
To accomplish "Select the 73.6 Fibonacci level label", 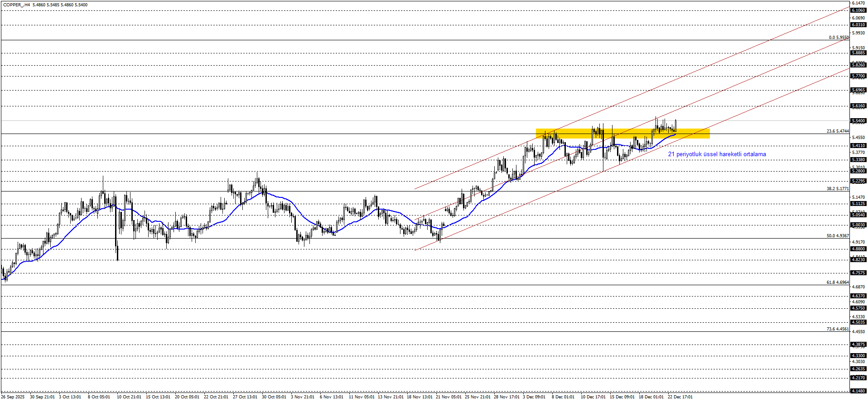I will point(837,329).
